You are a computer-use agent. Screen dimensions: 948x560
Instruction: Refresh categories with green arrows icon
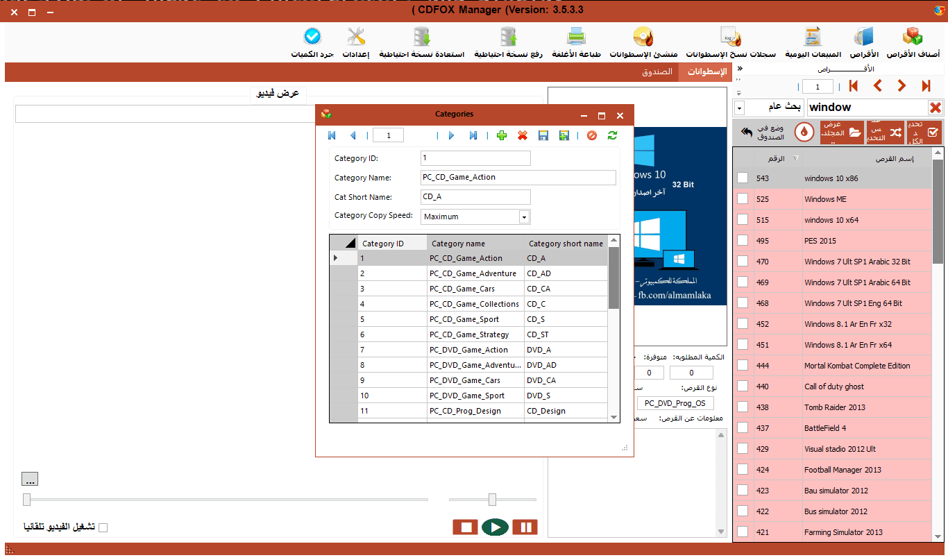click(x=612, y=135)
